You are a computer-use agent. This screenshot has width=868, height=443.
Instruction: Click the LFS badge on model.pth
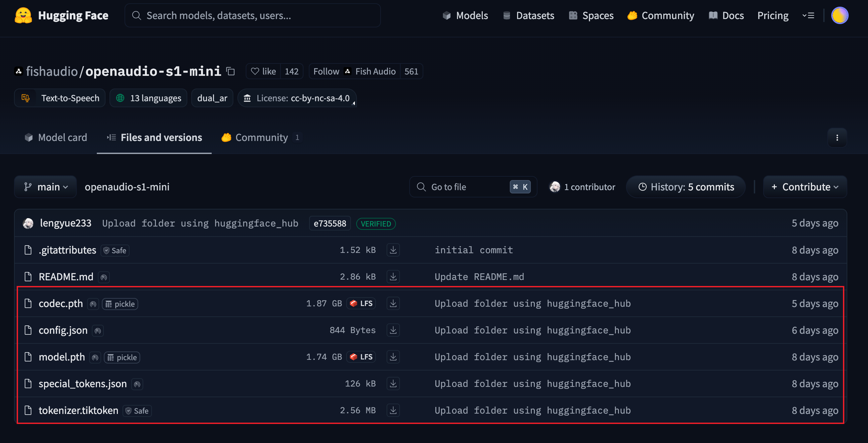point(361,357)
